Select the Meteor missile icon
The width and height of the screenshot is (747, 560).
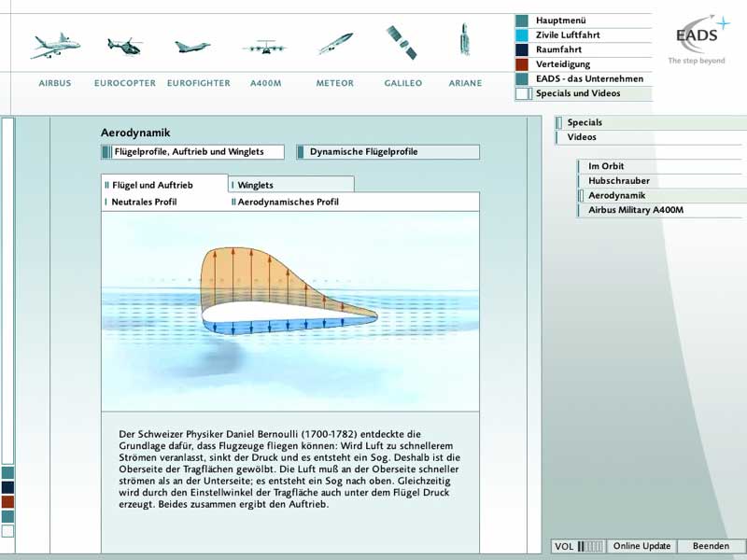tap(335, 43)
